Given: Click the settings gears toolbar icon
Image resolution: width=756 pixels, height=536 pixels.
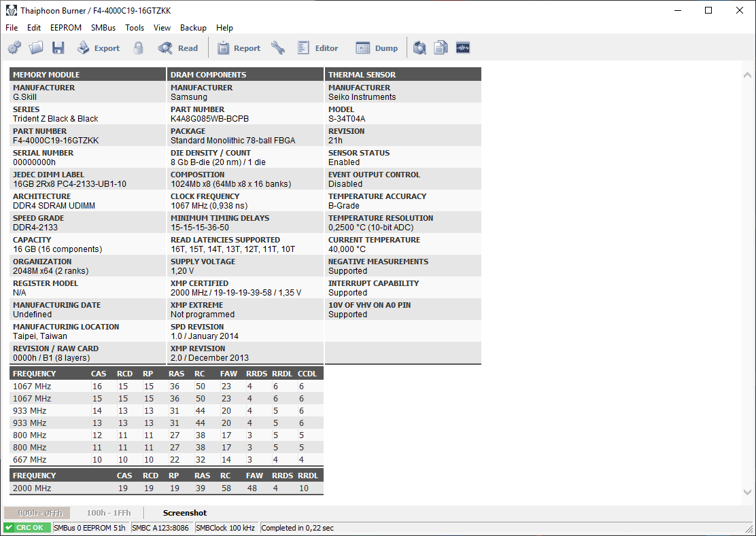Looking at the screenshot, I should coord(14,48).
